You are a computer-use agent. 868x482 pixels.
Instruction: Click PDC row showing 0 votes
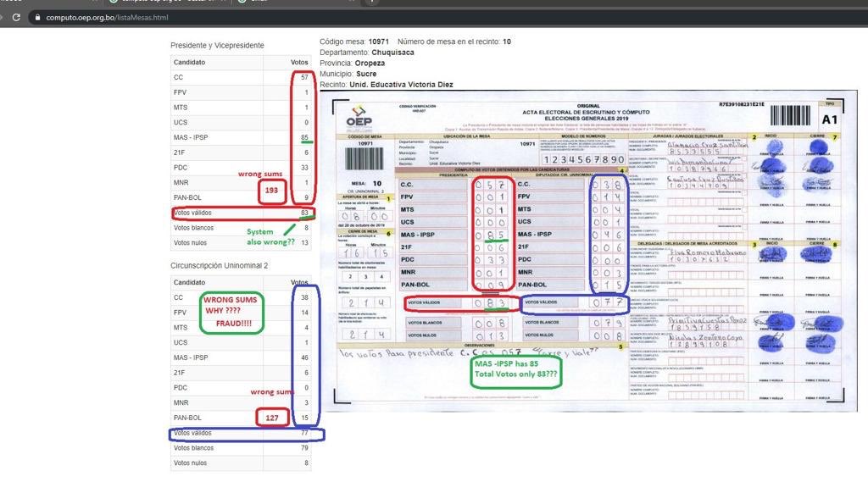point(241,387)
